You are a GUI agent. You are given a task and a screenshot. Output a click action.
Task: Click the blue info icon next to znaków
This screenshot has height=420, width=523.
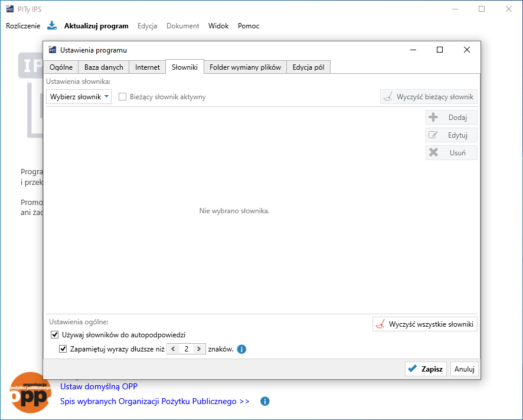point(241,349)
